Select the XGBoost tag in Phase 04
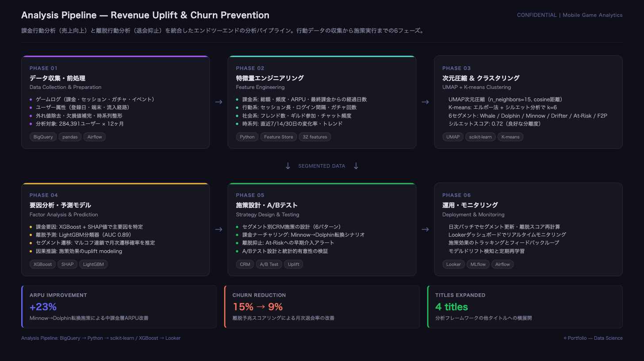Viewport: 644px width, 361px height. pyautogui.click(x=43, y=265)
